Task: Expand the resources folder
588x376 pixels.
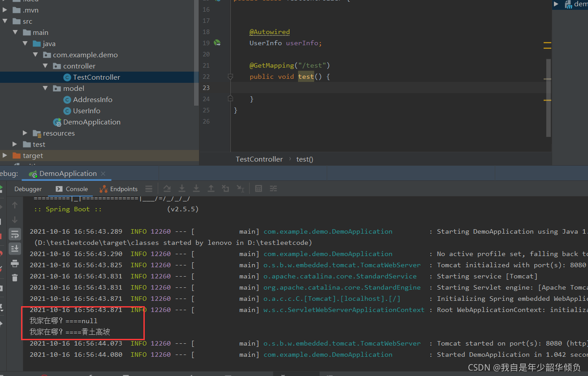Action: click(x=25, y=133)
